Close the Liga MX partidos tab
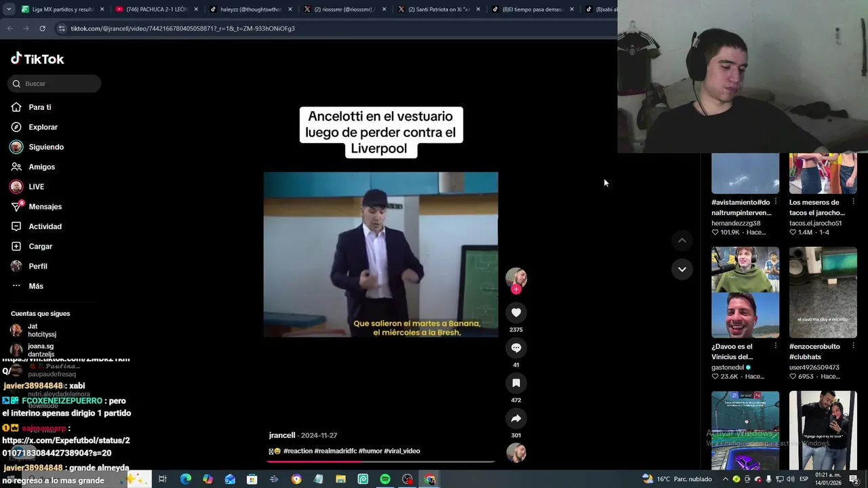Image resolution: width=868 pixels, height=488 pixels. (x=102, y=9)
